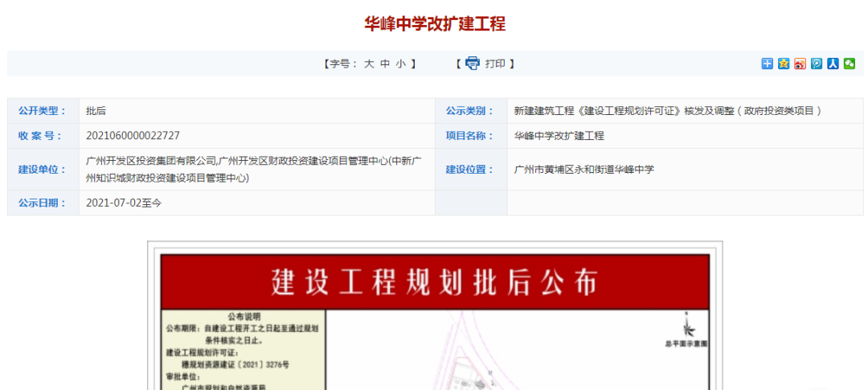Open the 建设工程规划批后公布 plan image

click(435, 316)
